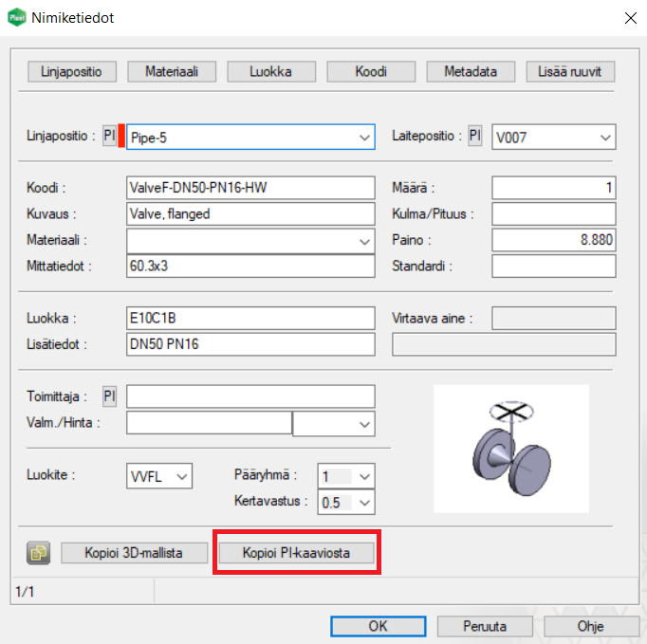Open the Linjapositio Pipe-5 dropdown
This screenshot has height=644, width=647.
click(365, 138)
